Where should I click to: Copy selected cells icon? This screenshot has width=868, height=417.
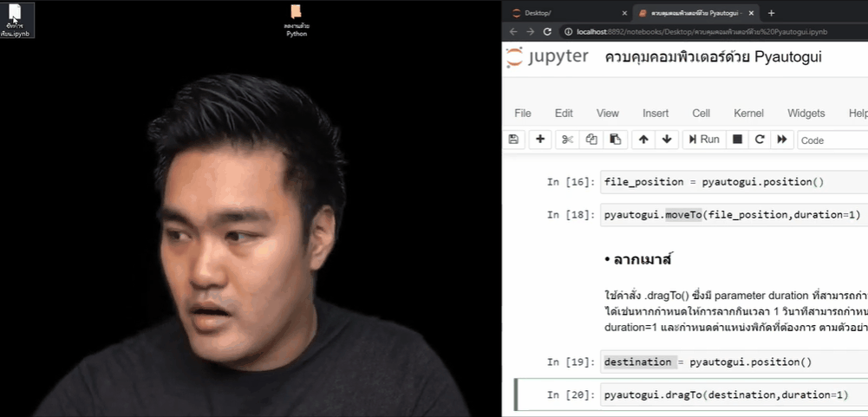pyautogui.click(x=591, y=140)
